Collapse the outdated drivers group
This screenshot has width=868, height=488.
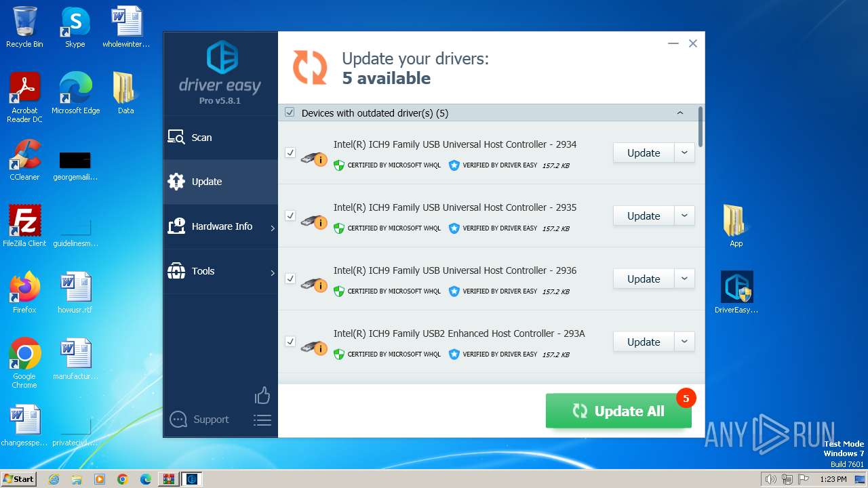(x=680, y=113)
